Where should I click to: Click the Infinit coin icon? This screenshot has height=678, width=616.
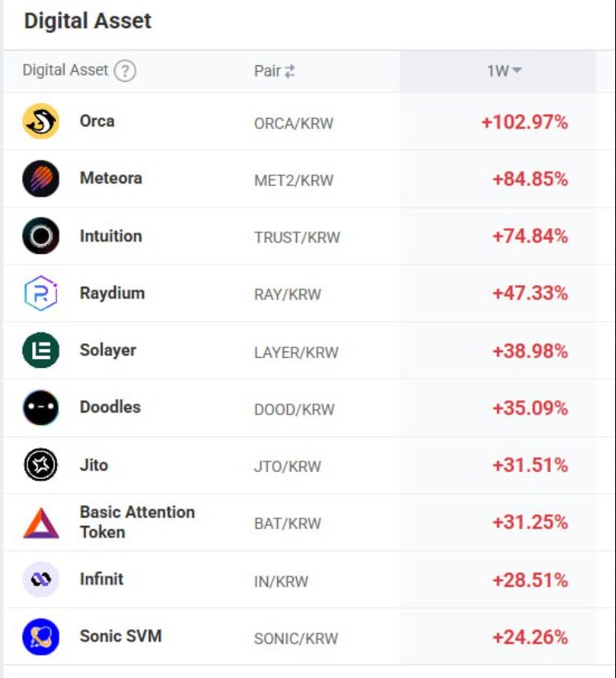(x=41, y=580)
